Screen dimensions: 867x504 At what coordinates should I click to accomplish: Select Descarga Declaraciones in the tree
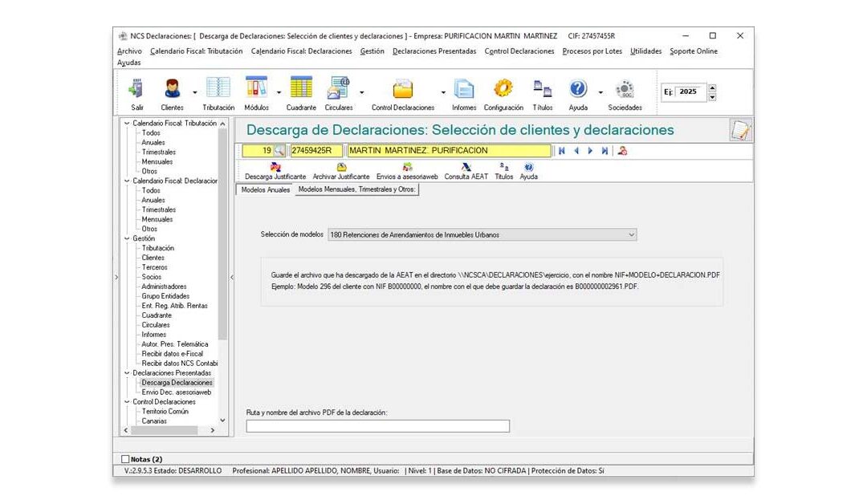pyautogui.click(x=177, y=383)
